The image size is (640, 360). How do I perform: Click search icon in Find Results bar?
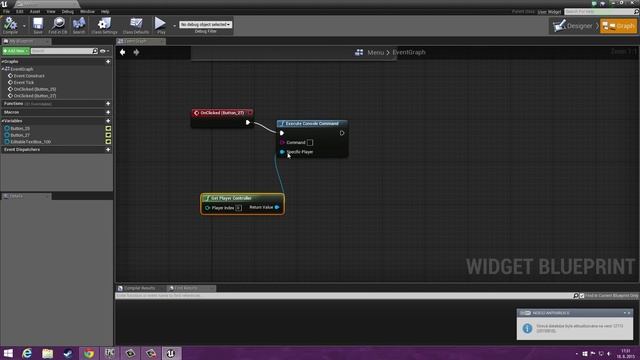[x=576, y=296]
